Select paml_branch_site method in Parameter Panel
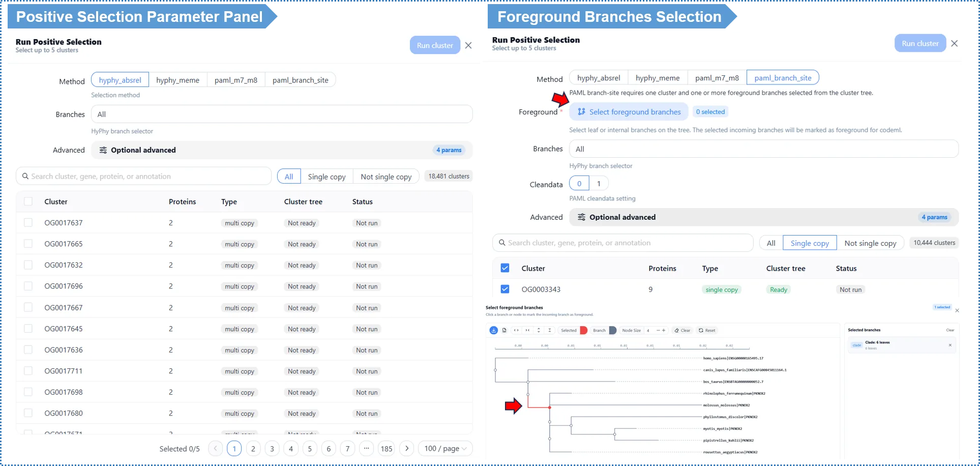Screen dimensions: 980x466 [x=301, y=80]
